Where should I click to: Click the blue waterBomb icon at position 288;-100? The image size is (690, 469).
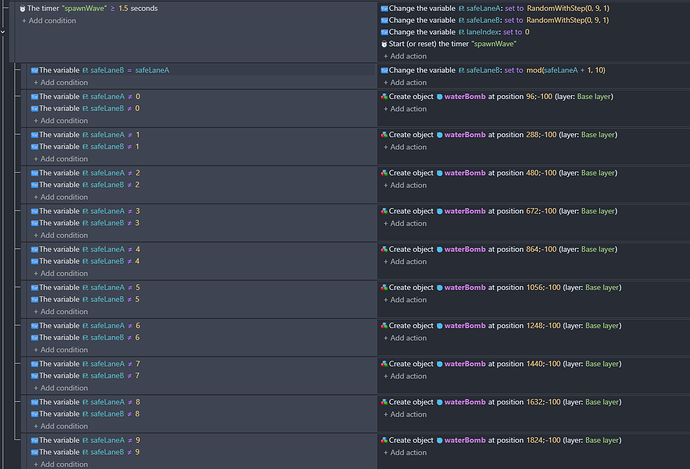(439, 135)
